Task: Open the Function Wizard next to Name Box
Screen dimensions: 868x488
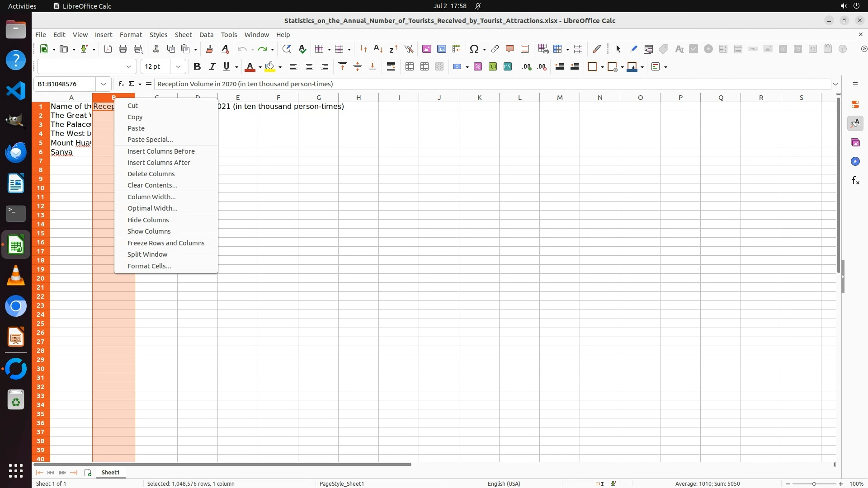Action: [121, 84]
